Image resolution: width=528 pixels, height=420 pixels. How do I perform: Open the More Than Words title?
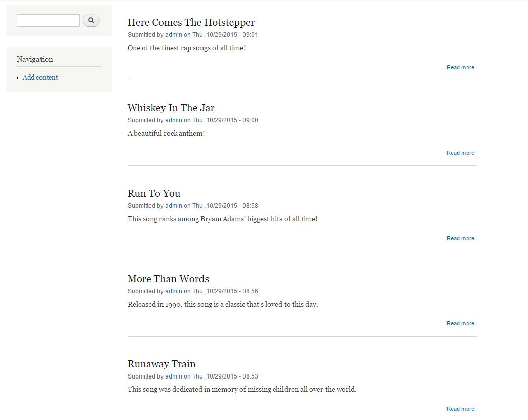(x=168, y=279)
